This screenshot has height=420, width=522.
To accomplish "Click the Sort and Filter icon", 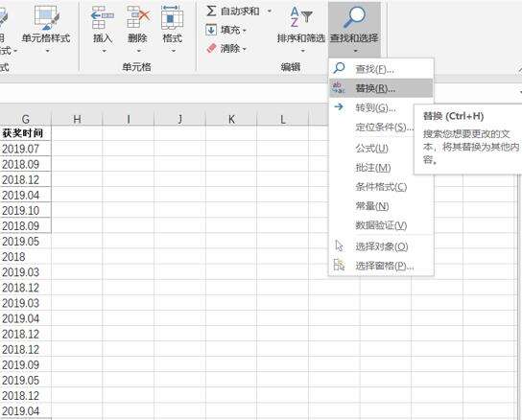I will click(301, 16).
